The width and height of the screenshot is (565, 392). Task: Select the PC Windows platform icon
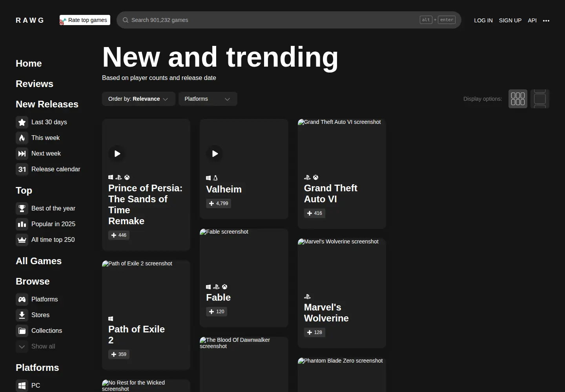pyautogui.click(x=22, y=386)
